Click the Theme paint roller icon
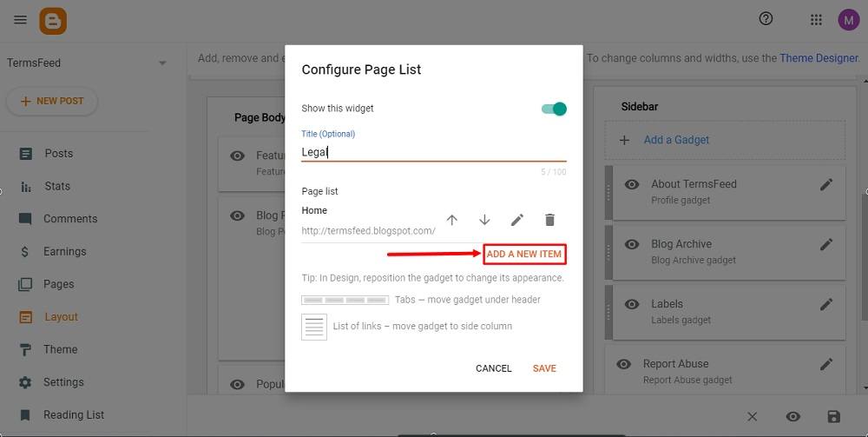The image size is (868, 437). tap(25, 349)
